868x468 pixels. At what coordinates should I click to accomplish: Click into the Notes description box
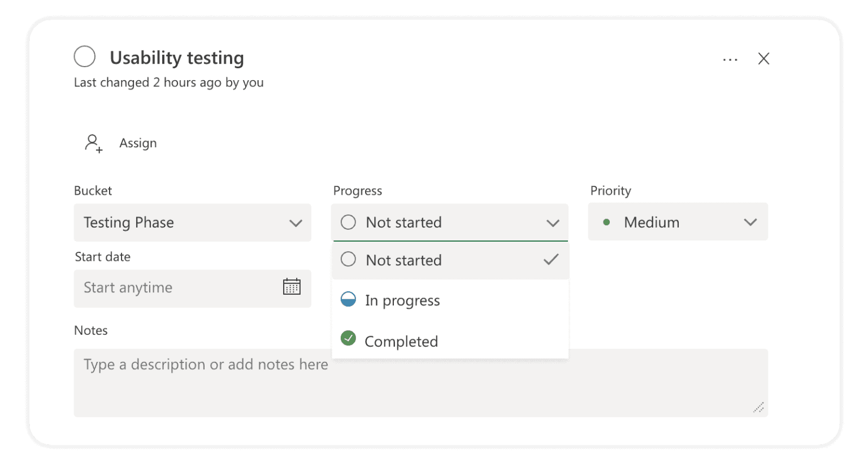point(420,383)
